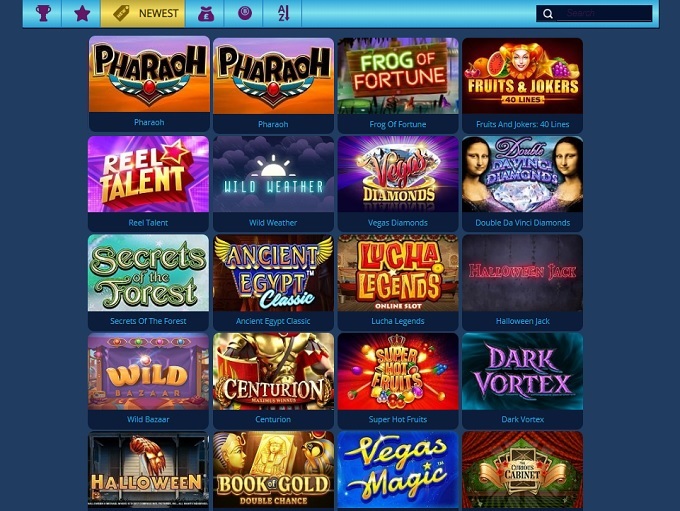Focus the Search input field
This screenshot has height=511, width=680.
click(x=604, y=13)
